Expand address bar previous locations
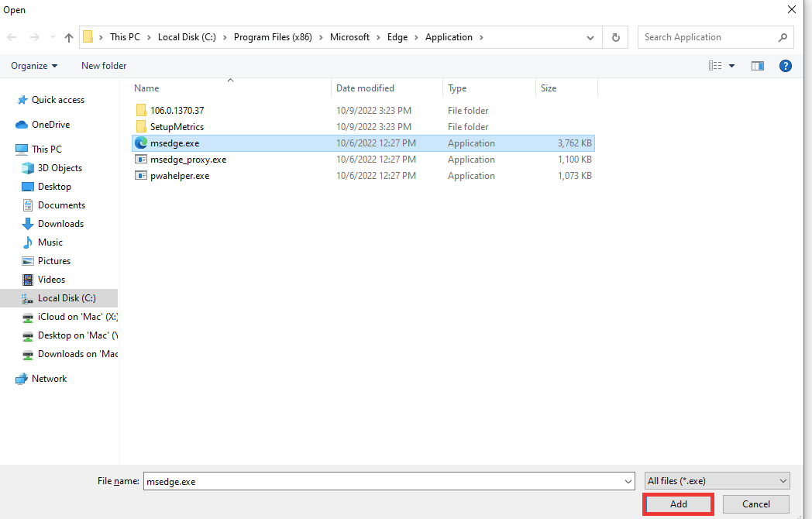Screen dimensions: 812x519 pyautogui.click(x=590, y=38)
